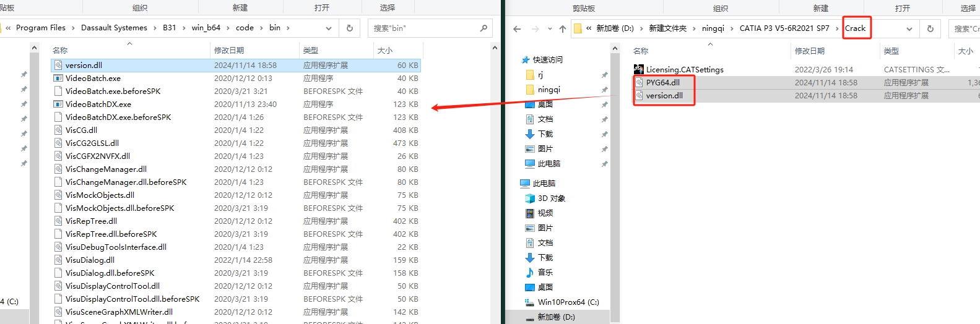Click the bin file list scroll-up arrow

[495, 48]
